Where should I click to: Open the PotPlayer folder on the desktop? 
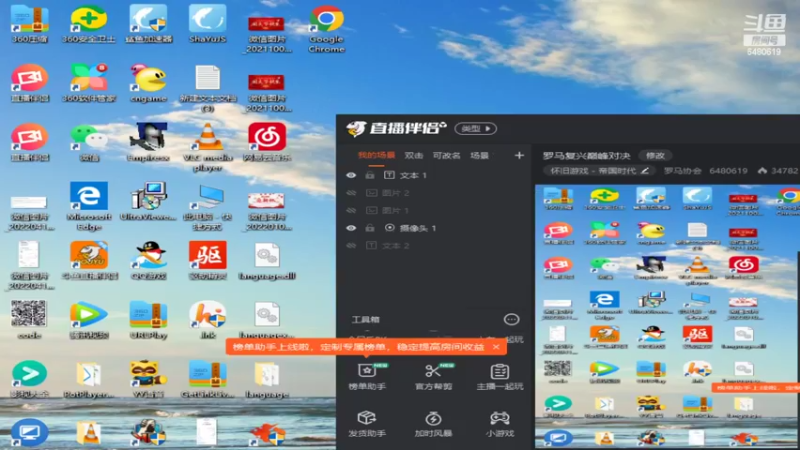[89, 379]
